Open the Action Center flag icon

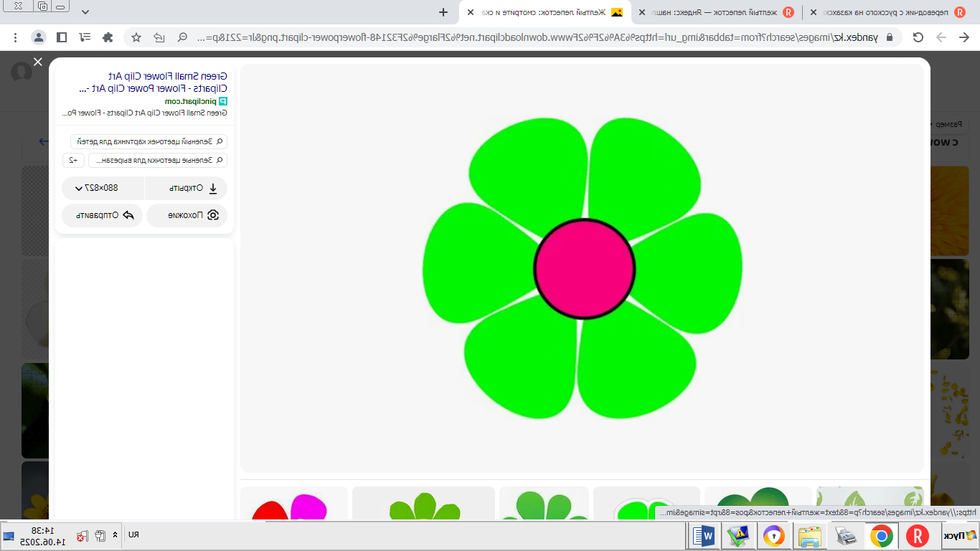click(83, 536)
